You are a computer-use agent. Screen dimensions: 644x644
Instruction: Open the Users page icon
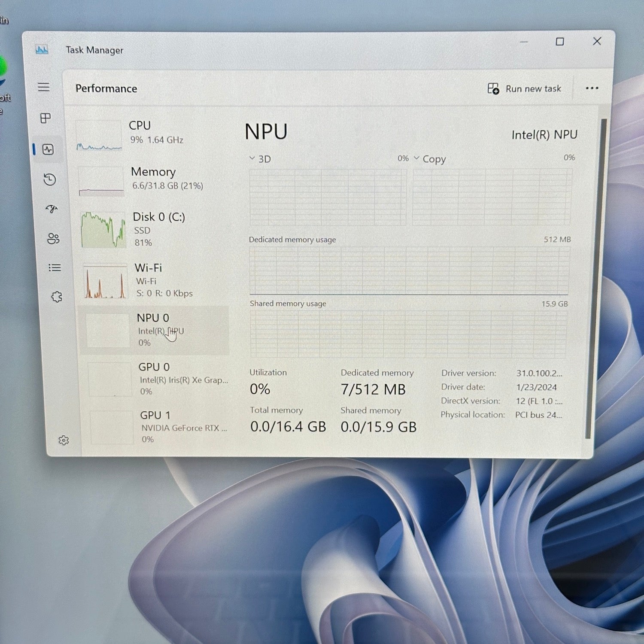click(53, 239)
